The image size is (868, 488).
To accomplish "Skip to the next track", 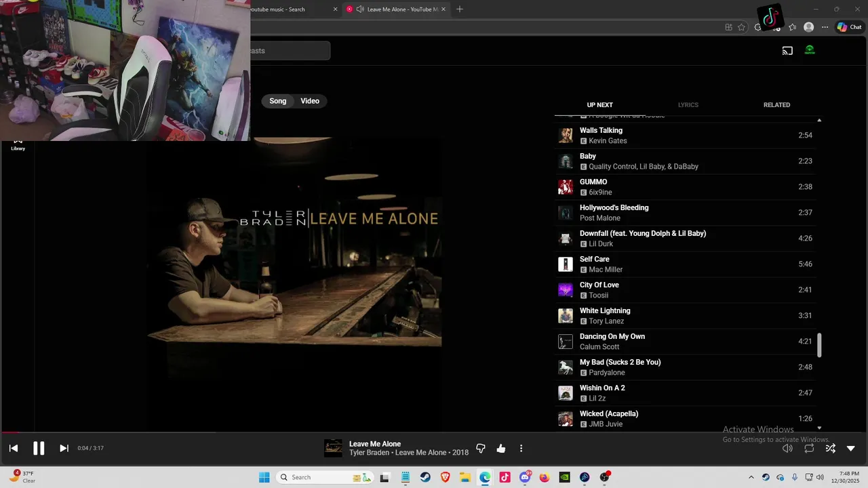I will [x=64, y=448].
